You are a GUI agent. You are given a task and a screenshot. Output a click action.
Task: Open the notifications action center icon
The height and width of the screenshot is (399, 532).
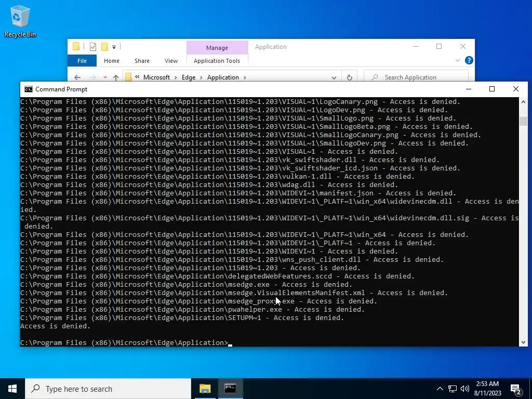click(x=516, y=389)
